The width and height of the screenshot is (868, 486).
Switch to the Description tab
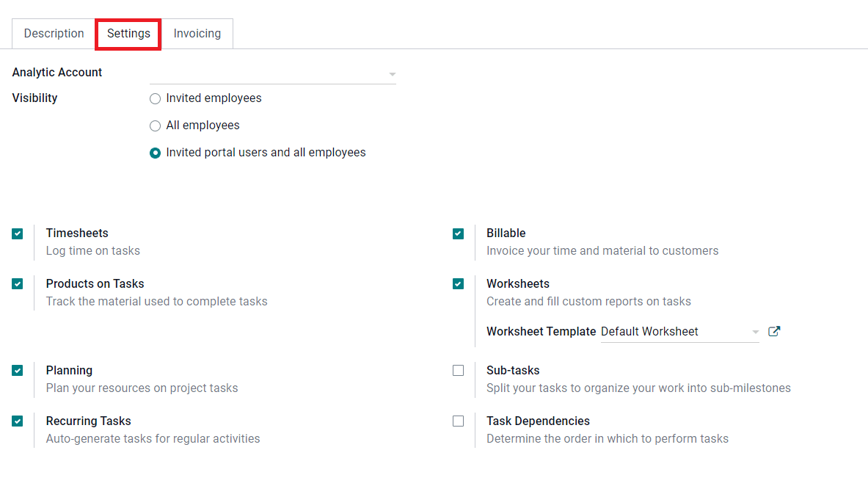tap(53, 33)
